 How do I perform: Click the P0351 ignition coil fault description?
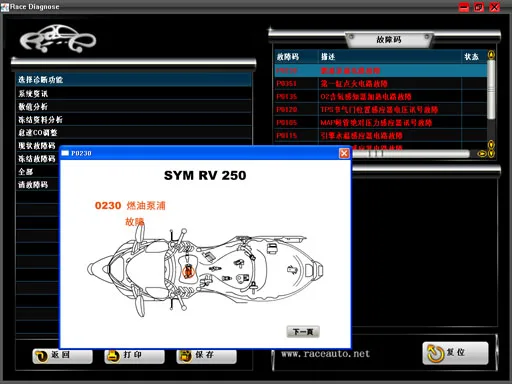tap(354, 84)
